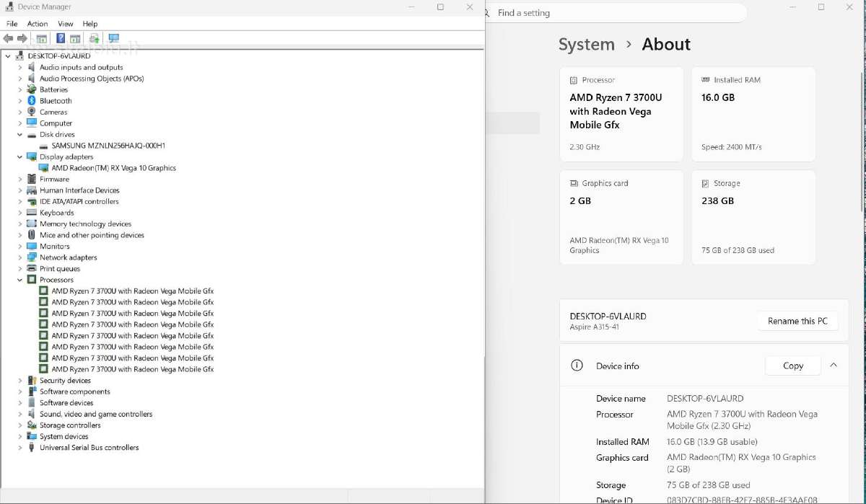Image resolution: width=866 pixels, height=504 pixels.
Task: Expand the Software components node
Action: pos(20,392)
